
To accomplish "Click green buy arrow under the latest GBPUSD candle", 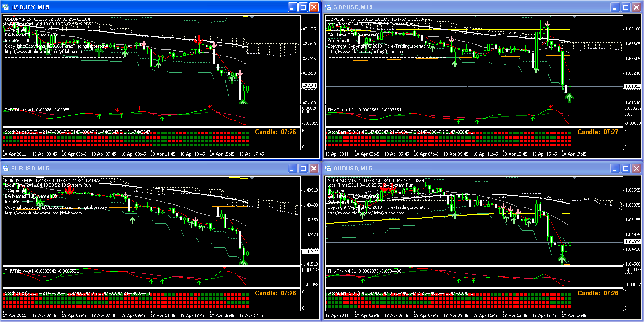I will (569, 97).
